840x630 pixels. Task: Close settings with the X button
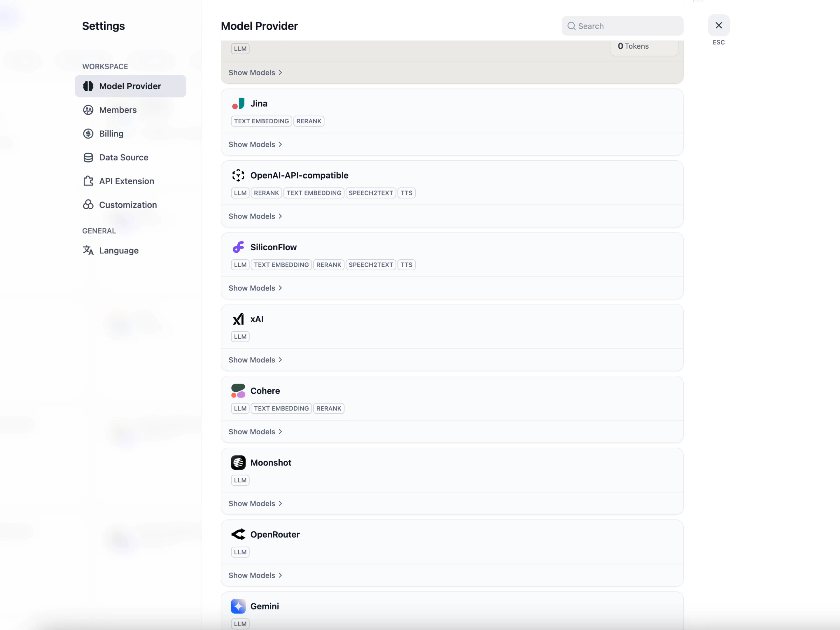tap(718, 25)
